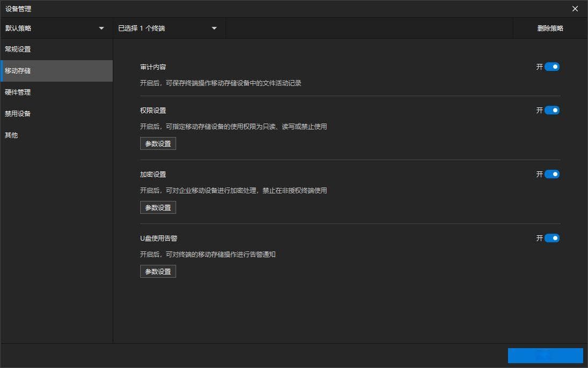Open 参数设置 under 加密设置
The width and height of the screenshot is (588, 368).
pyautogui.click(x=158, y=207)
